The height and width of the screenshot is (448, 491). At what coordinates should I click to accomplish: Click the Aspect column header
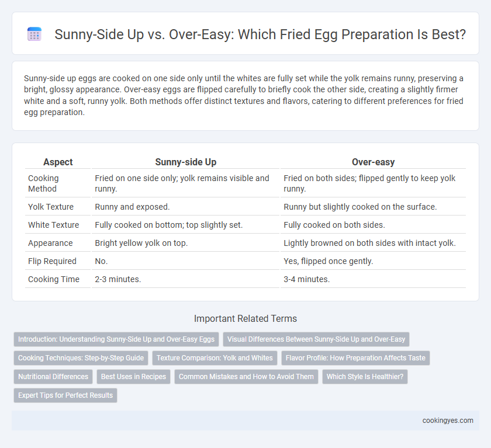[58, 162]
